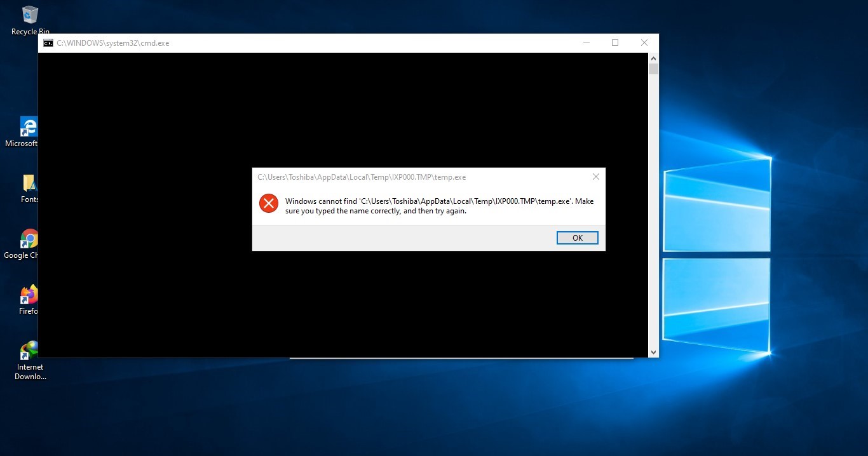Close the temp.exe error dialog
Screen dimensions: 868x456
tap(595, 177)
